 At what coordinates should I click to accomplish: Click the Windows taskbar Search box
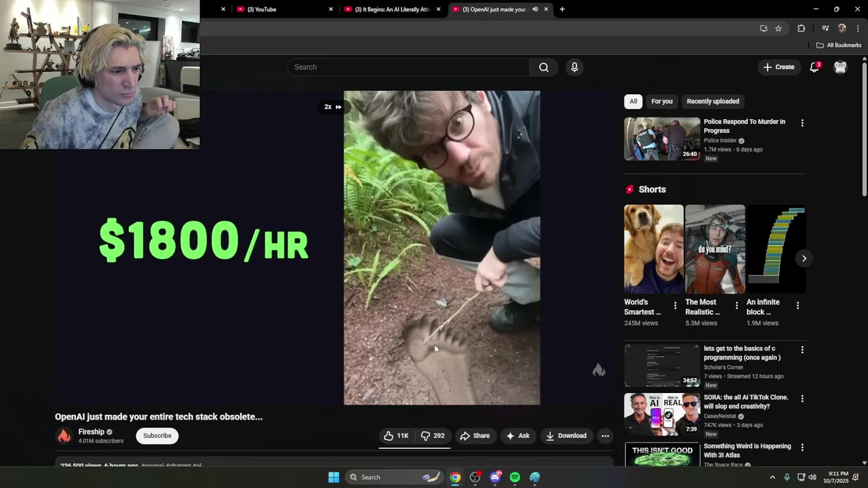pos(395,477)
